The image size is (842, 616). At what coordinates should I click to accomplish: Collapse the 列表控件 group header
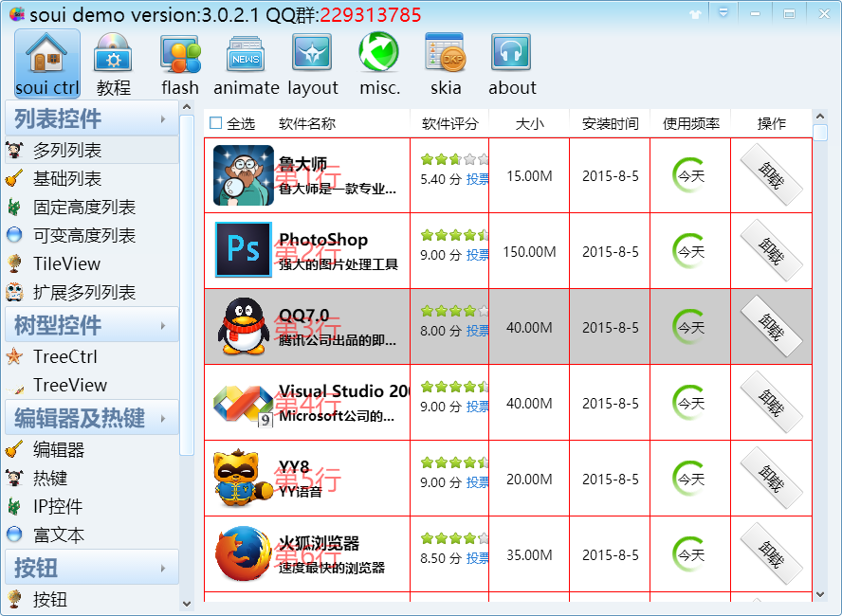(x=92, y=118)
